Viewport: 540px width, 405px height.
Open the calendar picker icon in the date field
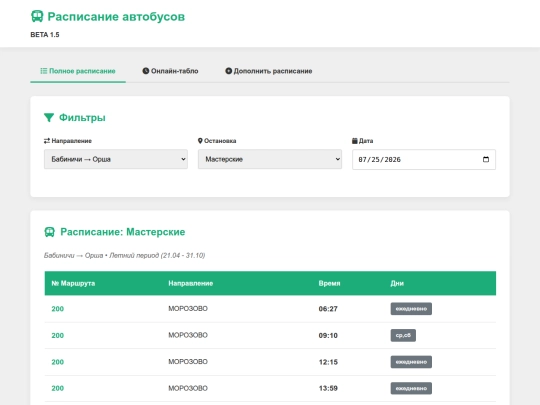tap(486, 159)
